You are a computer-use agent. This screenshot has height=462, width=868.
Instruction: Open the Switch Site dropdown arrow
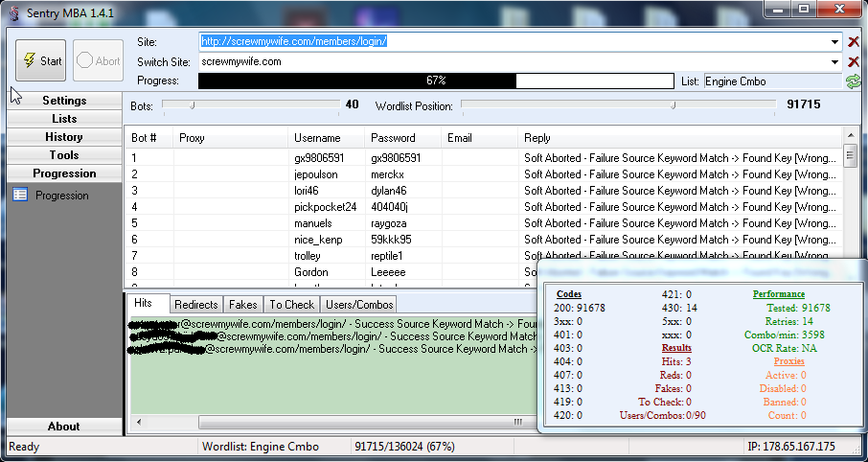point(835,61)
